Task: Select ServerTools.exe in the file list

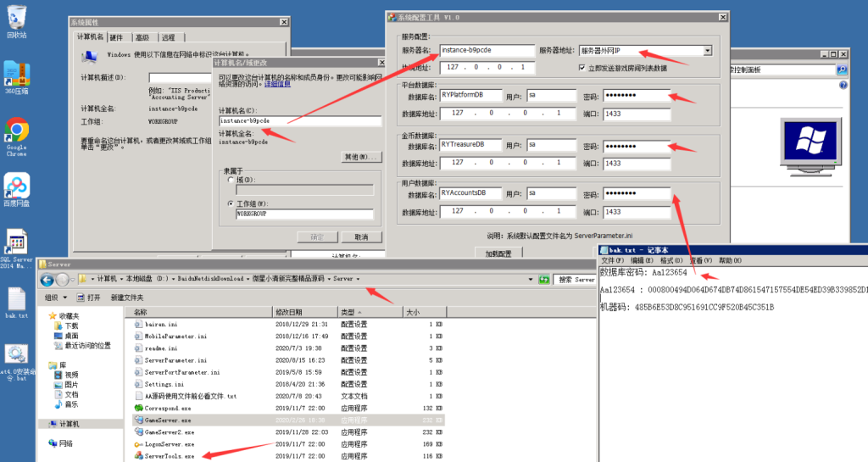Action: coord(170,456)
